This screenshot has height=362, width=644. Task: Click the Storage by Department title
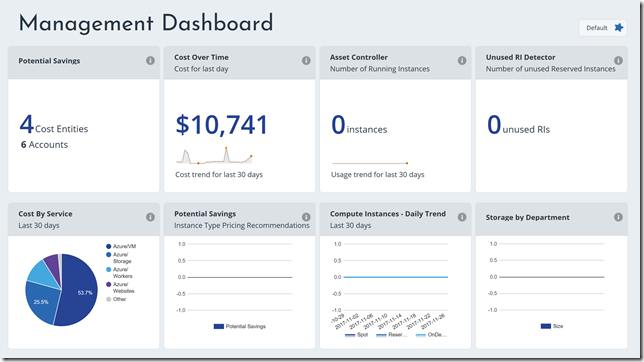(527, 217)
